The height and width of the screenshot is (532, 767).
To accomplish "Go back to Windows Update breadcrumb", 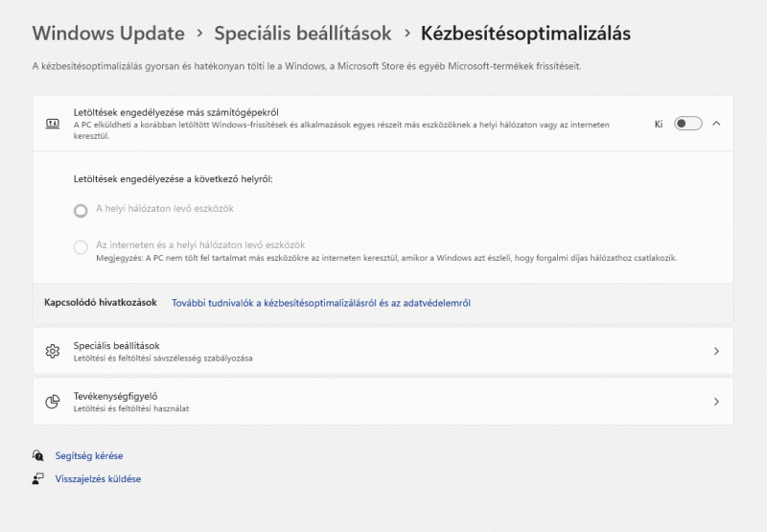I will [108, 33].
